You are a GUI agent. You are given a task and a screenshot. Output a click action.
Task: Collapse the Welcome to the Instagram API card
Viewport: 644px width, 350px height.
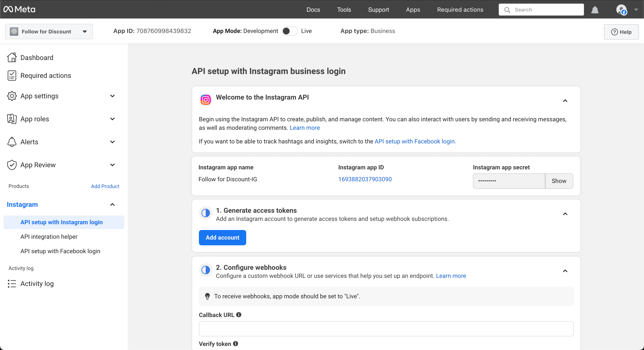click(x=565, y=101)
